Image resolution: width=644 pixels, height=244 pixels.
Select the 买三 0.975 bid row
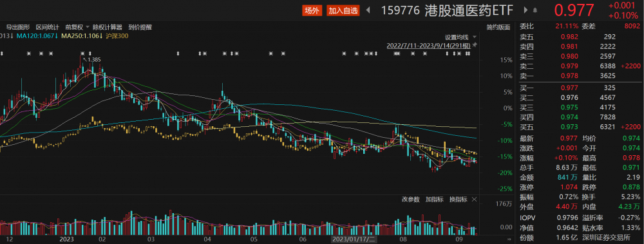click(580, 108)
